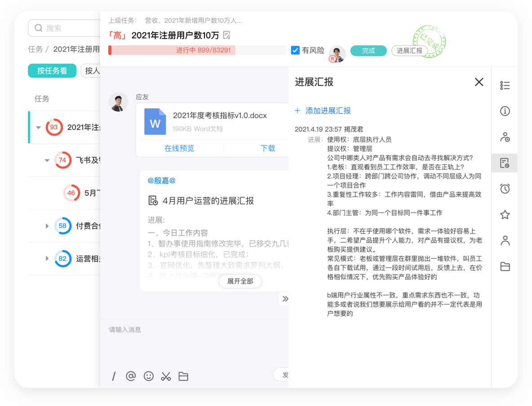
Task: Open the folder icon in right sidebar
Action: point(505,266)
